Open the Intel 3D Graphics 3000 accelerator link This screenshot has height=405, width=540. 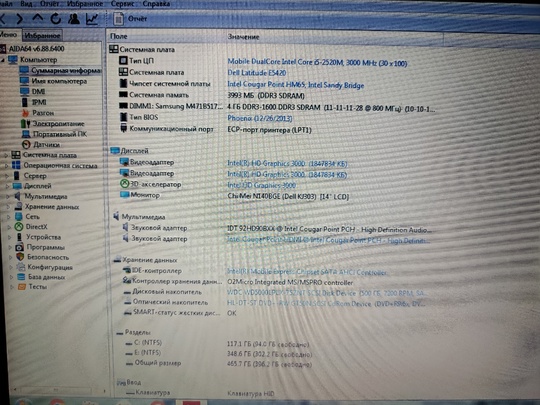click(x=261, y=185)
